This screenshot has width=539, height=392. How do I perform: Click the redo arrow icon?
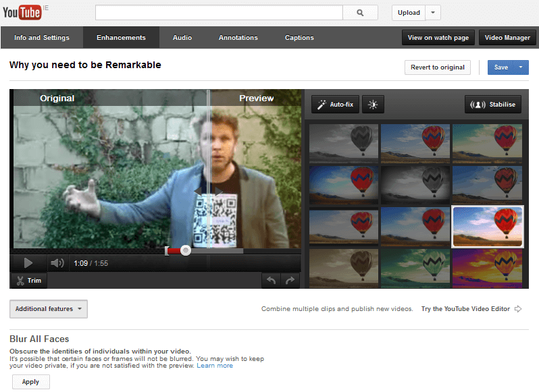point(290,281)
